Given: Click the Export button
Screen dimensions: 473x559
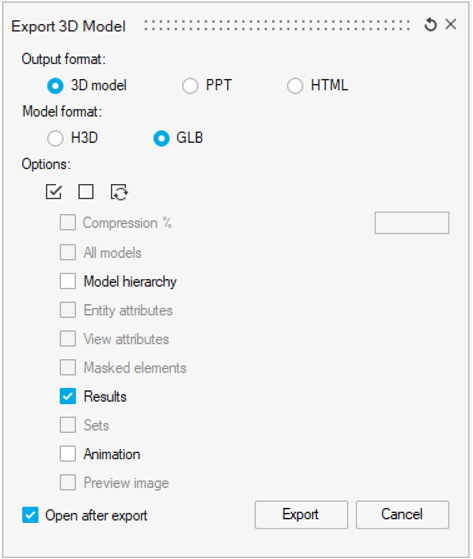Looking at the screenshot, I should pos(301,514).
